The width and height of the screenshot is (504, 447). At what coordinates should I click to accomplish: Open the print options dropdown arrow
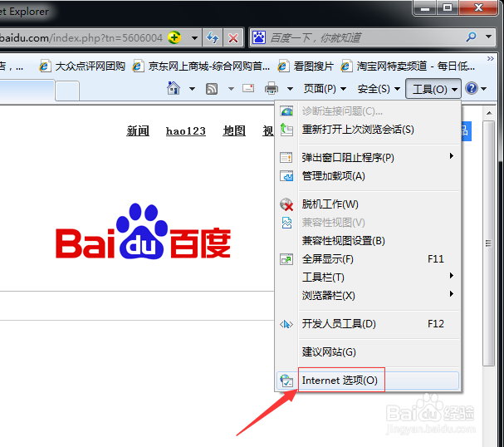[290, 89]
